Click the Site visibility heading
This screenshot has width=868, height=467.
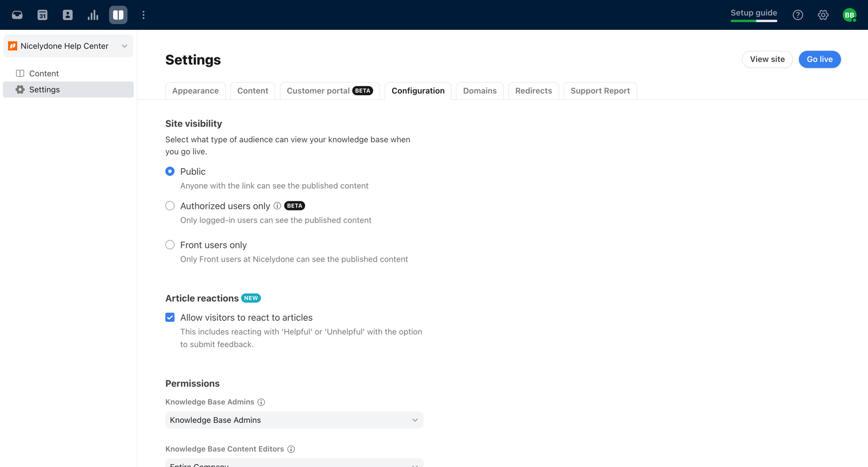[193, 123]
